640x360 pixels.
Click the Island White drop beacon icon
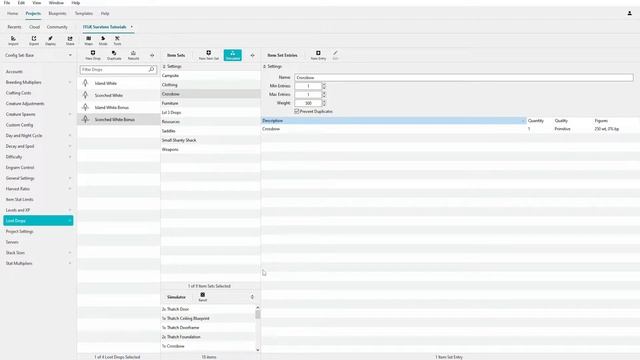85,83
